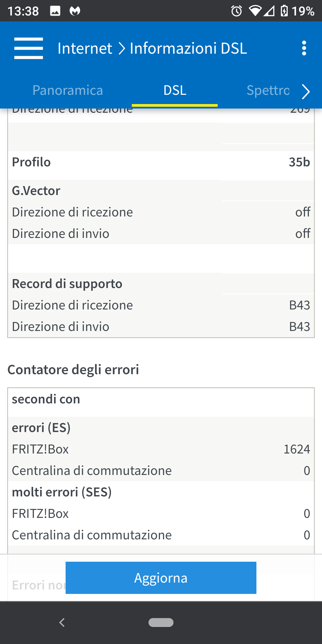The image size is (322, 644).
Task: Tap the Contatore degli errori heading
Action: (x=73, y=370)
